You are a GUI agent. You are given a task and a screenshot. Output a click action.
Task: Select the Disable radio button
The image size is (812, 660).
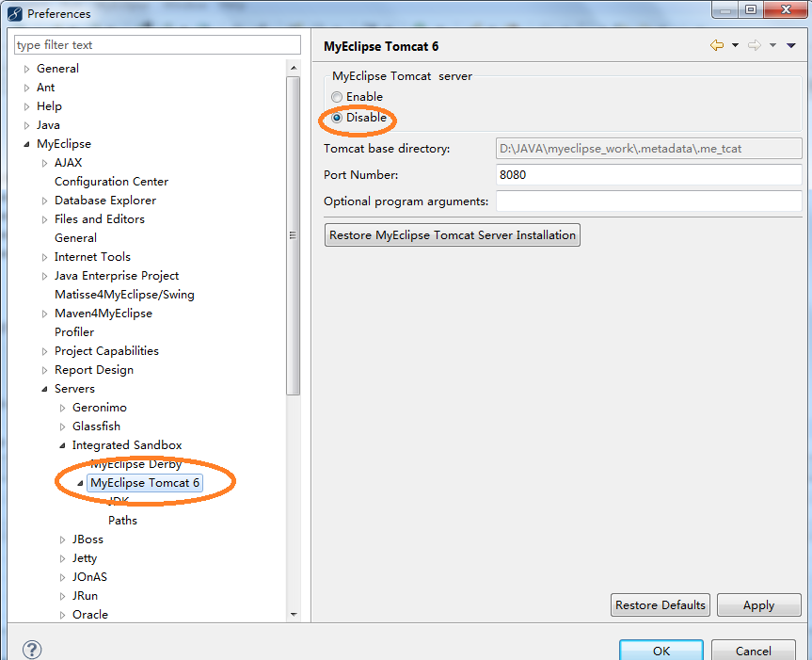click(336, 116)
